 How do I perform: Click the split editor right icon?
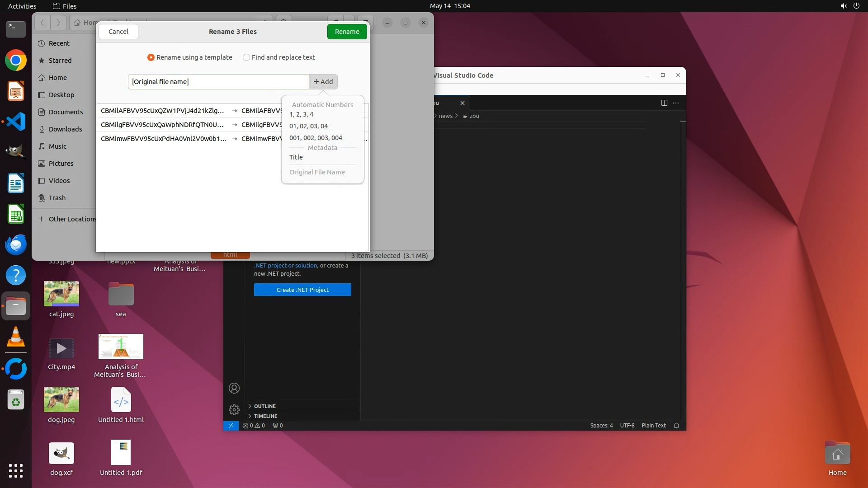664,103
